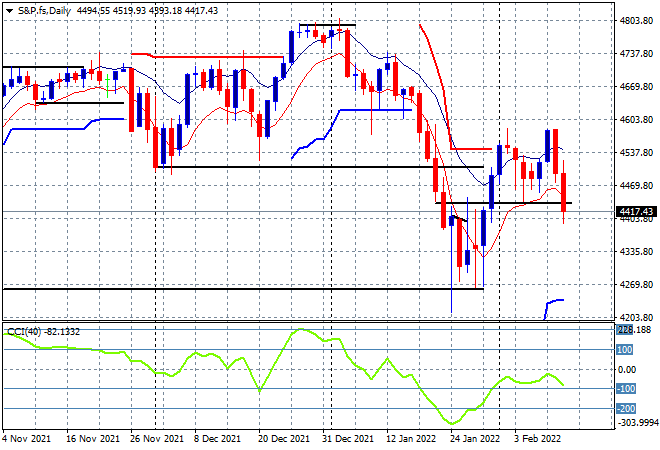Click the blue line segment near 4203.80
The image size is (660, 450).
pyautogui.click(x=554, y=308)
